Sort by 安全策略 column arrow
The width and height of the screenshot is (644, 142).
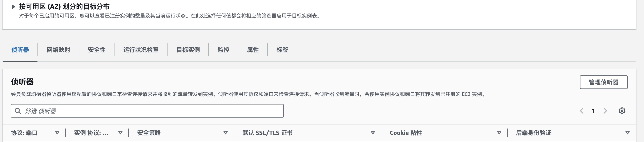coord(225,133)
